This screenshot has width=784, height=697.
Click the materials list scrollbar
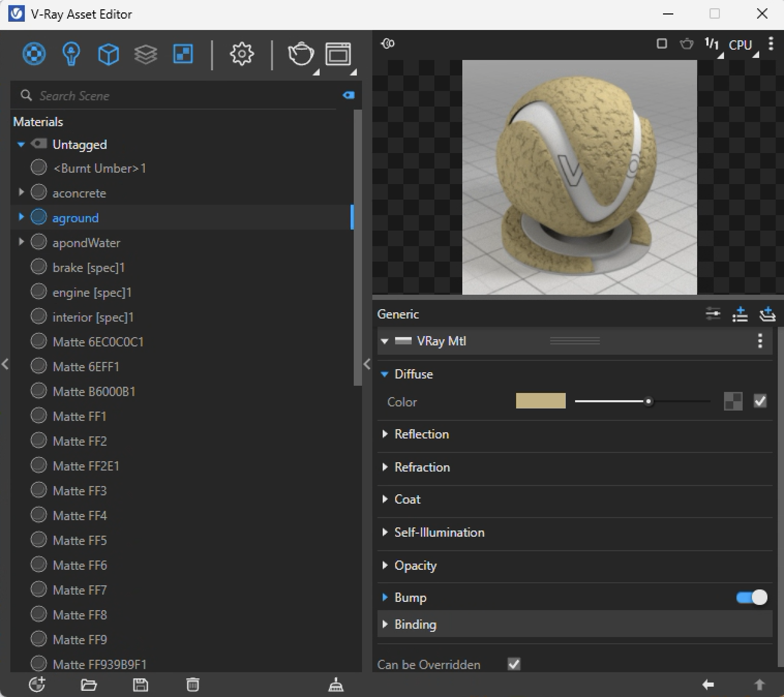(357, 247)
